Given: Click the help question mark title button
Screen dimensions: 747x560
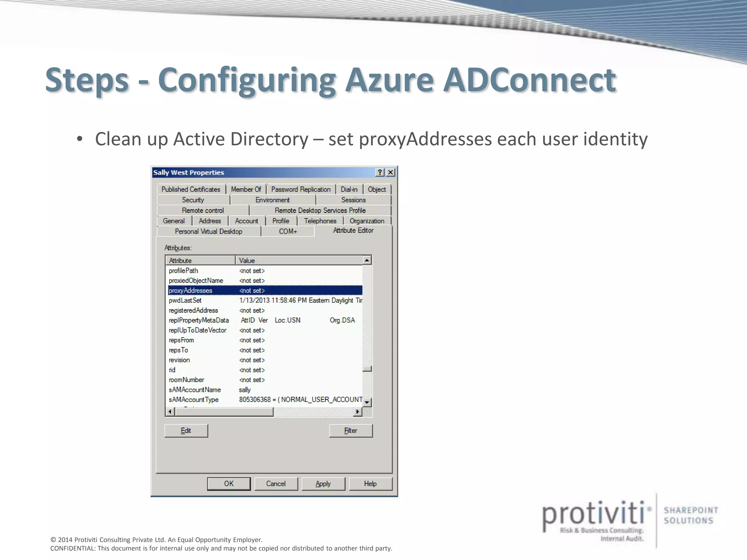Looking at the screenshot, I should [380, 172].
